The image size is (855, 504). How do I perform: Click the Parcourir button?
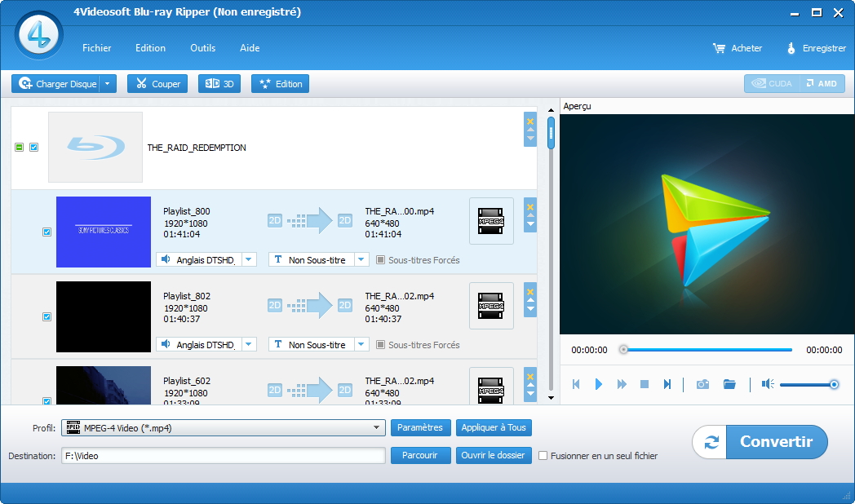420,456
